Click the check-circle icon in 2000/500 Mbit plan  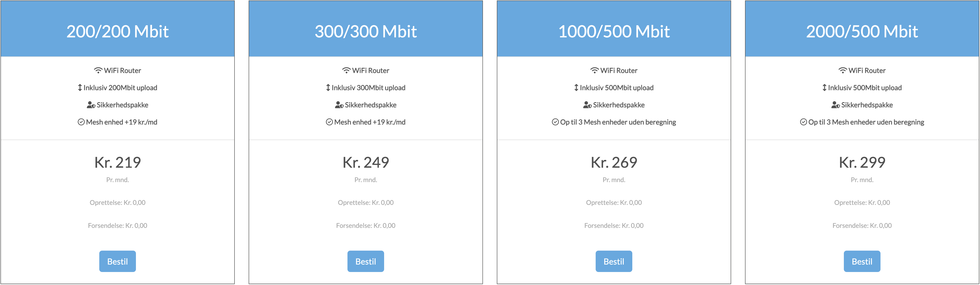tap(803, 122)
